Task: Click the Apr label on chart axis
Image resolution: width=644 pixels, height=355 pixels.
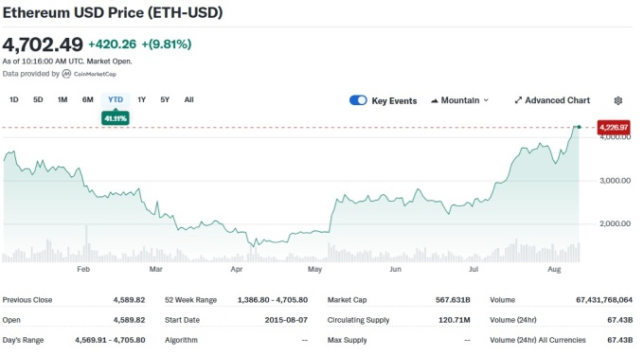Action: [237, 269]
